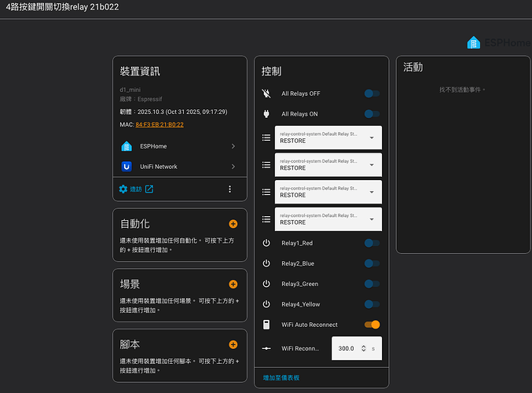Screen dimensions: 532x393
Task: Disable the WiFi Auto Reconnect toggle
Action: [x=372, y=325]
